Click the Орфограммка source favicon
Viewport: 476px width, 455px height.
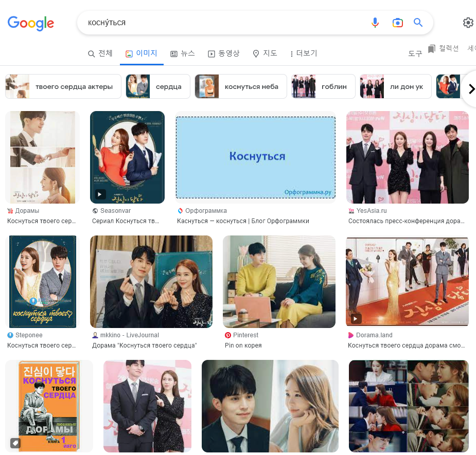[x=180, y=211]
